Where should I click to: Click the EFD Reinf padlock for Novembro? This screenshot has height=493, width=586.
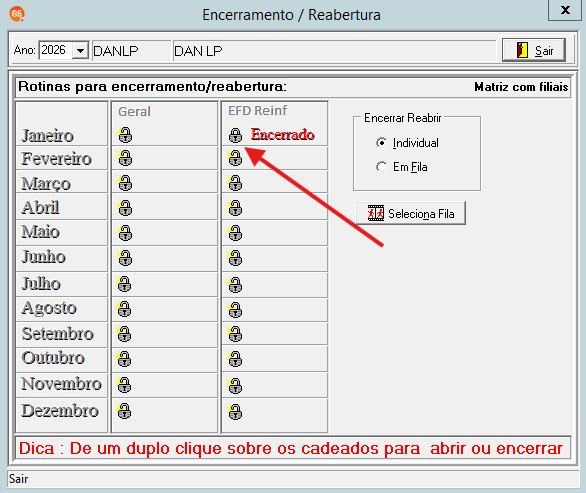point(235,386)
